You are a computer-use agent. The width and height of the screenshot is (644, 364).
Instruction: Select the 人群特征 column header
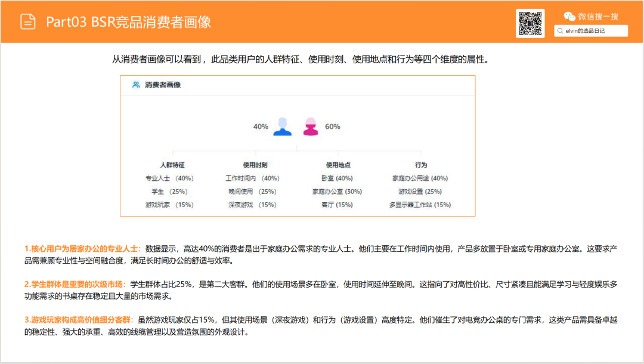tap(172, 165)
